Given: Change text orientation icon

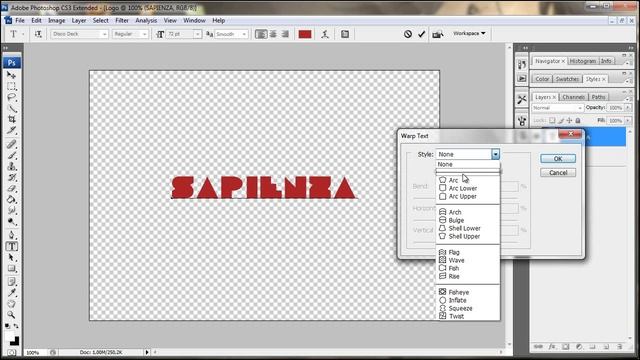Looking at the screenshot, I should coord(38,34).
